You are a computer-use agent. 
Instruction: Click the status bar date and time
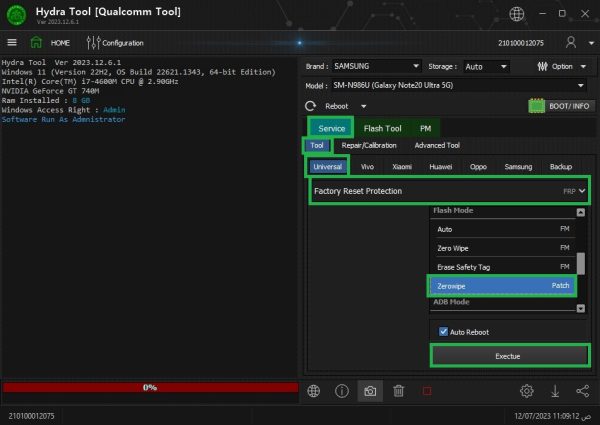click(x=553, y=416)
